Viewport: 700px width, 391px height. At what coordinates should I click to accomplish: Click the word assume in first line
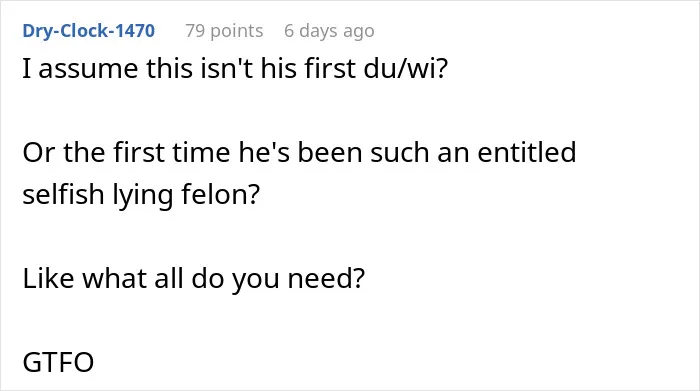88,69
